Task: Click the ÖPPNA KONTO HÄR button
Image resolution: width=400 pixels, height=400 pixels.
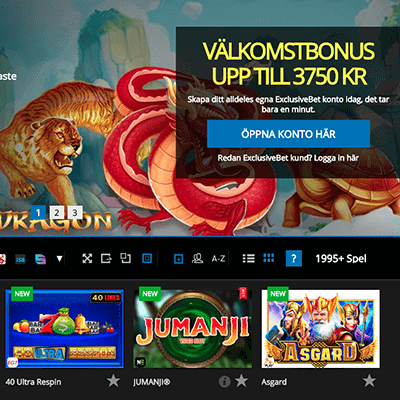Action: pyautogui.click(x=288, y=134)
